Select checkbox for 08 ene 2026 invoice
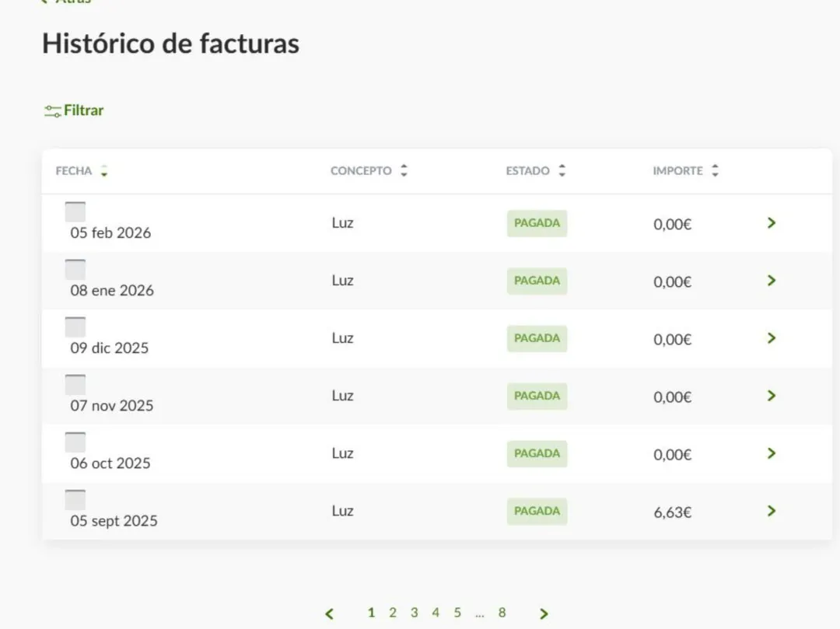Viewport: 840px width, 629px height. (x=75, y=269)
